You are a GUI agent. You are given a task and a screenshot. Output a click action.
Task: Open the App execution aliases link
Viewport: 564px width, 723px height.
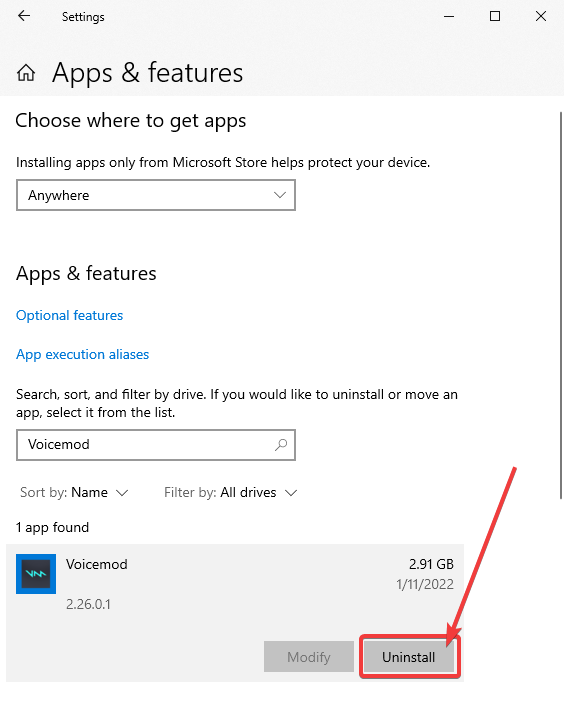83,355
